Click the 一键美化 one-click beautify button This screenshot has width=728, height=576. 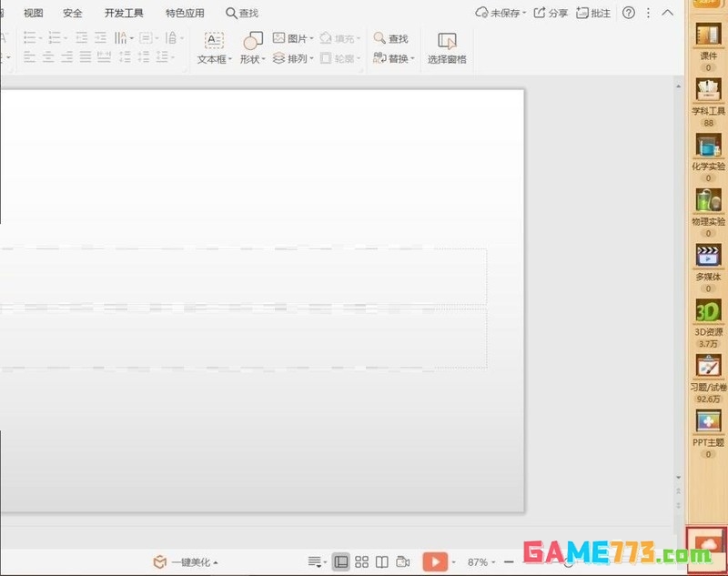[186, 562]
